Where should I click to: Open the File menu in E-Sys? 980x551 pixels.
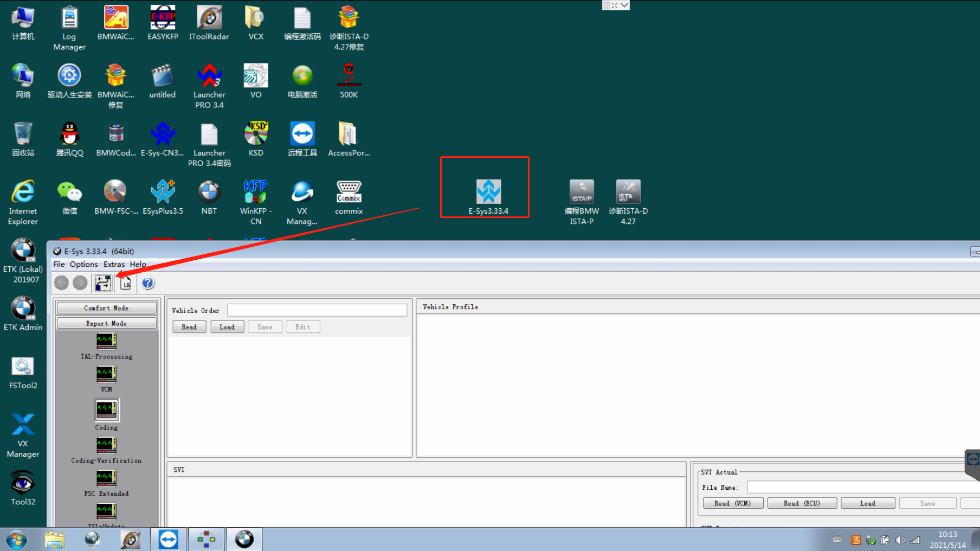[59, 264]
